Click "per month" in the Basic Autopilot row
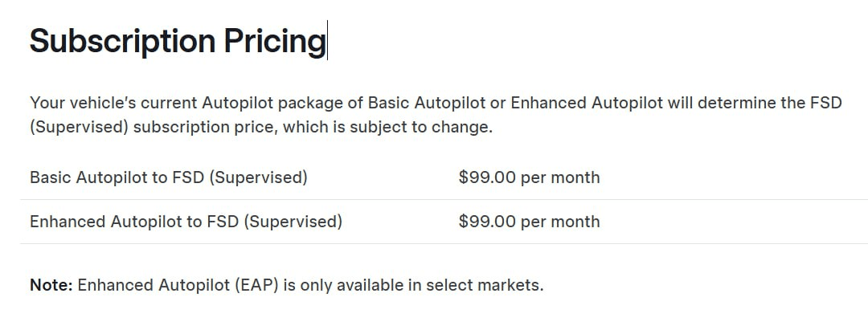Image resolution: width=868 pixels, height=330 pixels. pos(560,177)
